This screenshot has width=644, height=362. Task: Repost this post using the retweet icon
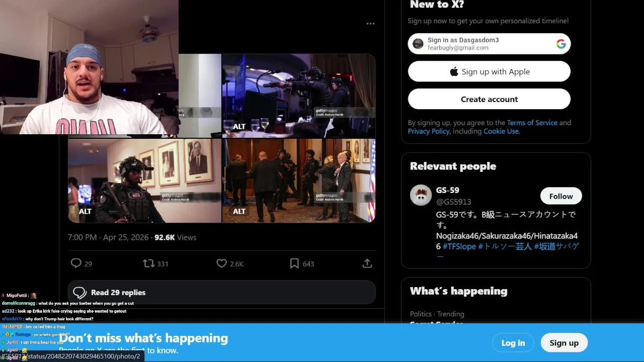click(x=149, y=263)
